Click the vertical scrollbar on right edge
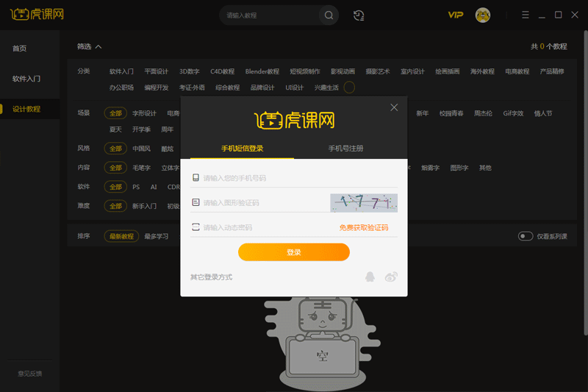This screenshot has height=392, width=588. coord(586,182)
